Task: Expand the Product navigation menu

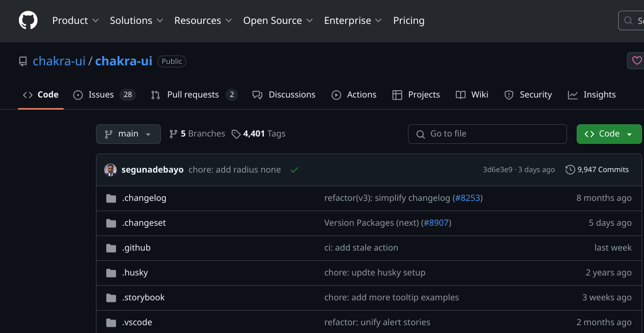Action: coord(76,20)
